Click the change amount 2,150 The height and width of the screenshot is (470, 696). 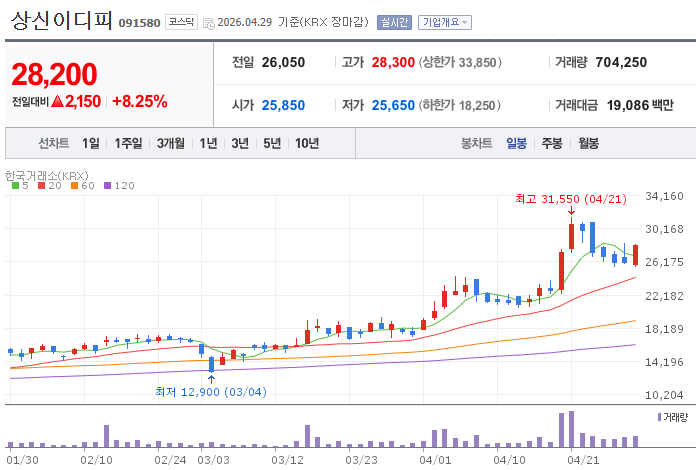pos(83,102)
